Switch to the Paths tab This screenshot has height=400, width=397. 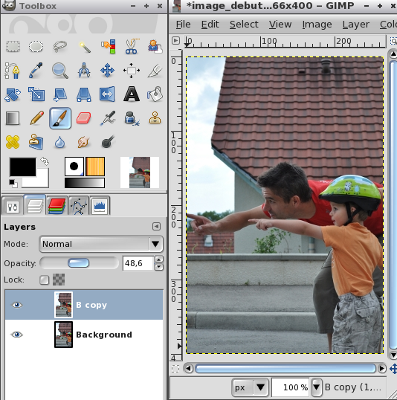pyautogui.click(x=79, y=207)
